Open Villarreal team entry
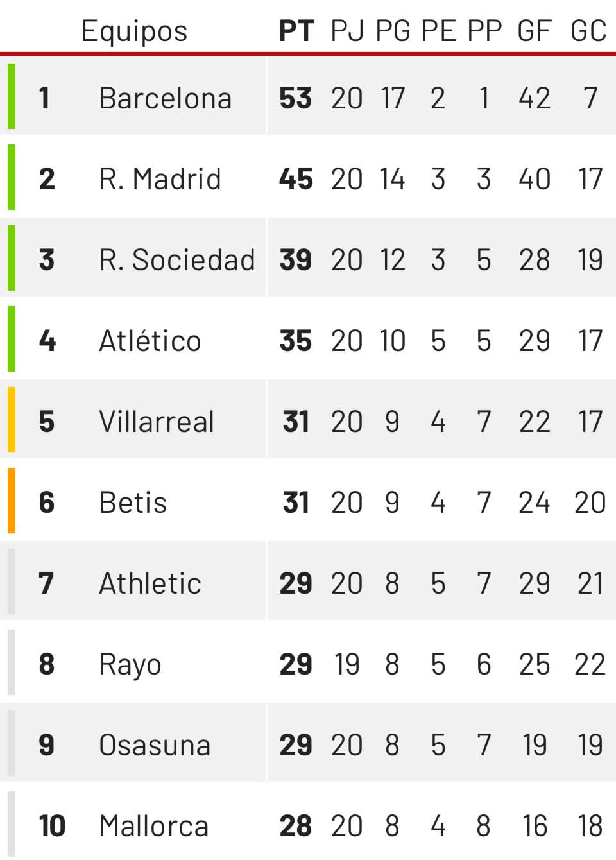Viewport: 616px width, 860px height. [x=156, y=422]
